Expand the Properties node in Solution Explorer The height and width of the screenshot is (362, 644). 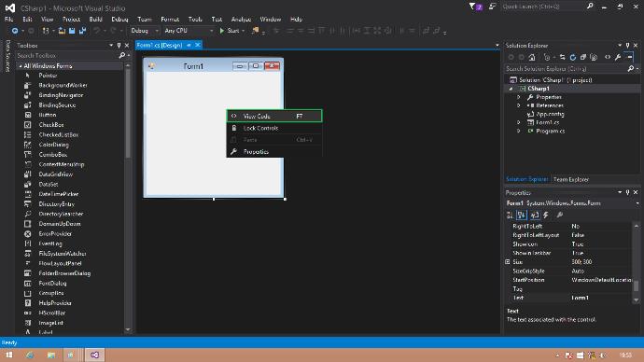(519, 97)
